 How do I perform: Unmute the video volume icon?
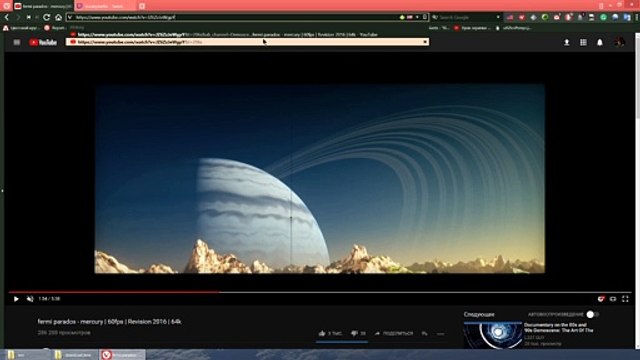point(30,299)
